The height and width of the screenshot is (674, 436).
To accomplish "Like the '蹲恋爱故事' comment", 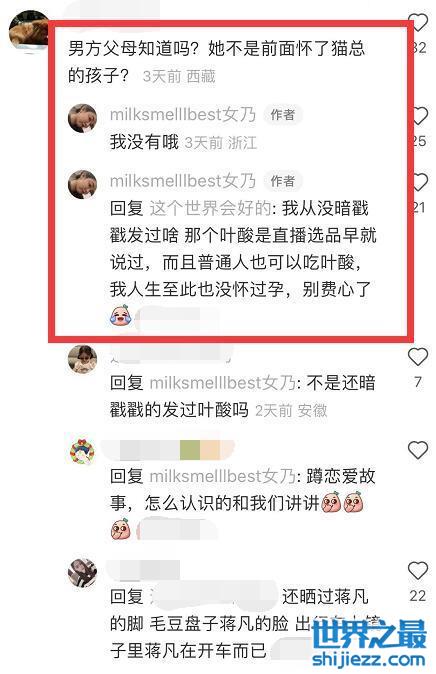I will (x=418, y=450).
